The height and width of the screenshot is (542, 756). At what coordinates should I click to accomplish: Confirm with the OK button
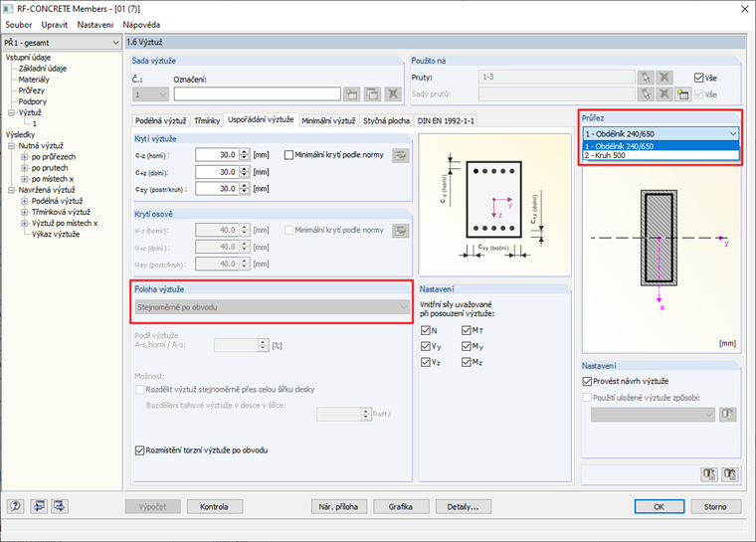660,506
